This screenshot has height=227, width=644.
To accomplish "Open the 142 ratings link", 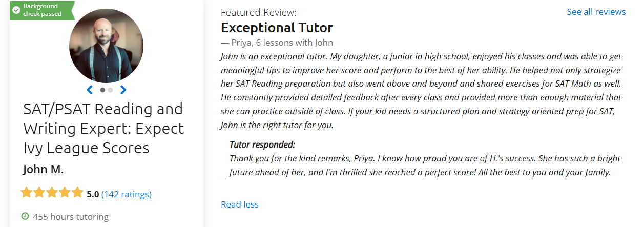I will click(x=127, y=194).
